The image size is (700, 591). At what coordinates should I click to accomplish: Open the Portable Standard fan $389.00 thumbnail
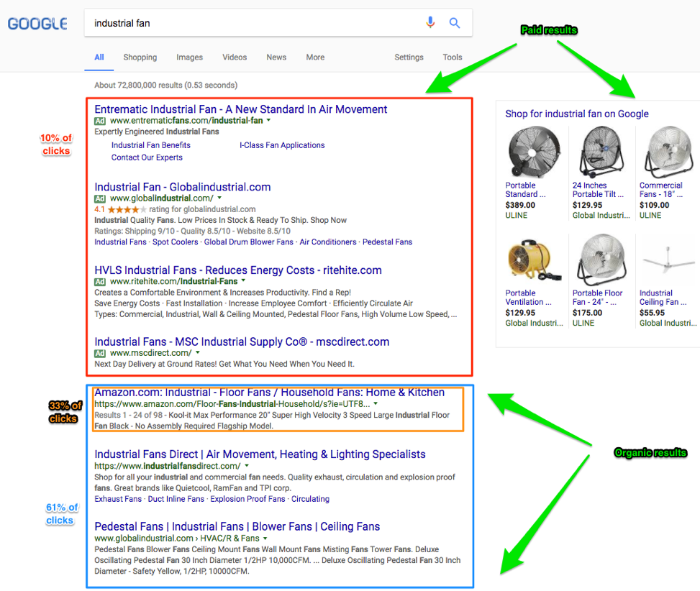click(534, 152)
